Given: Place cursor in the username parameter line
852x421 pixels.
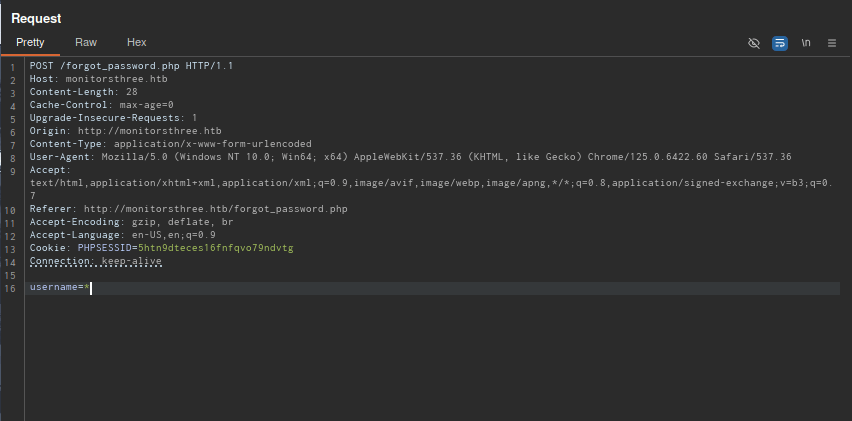Looking at the screenshot, I should pos(60,288).
